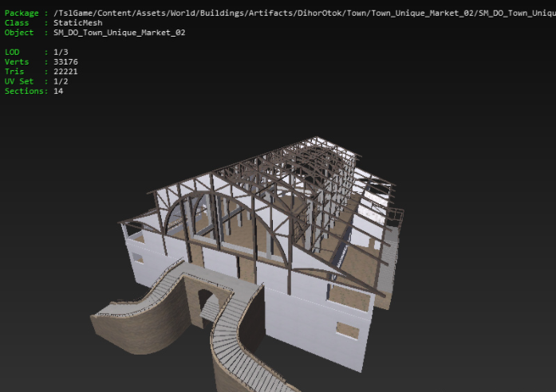The image size is (556, 392).
Task: Click the Package path text line
Action: [305, 13]
